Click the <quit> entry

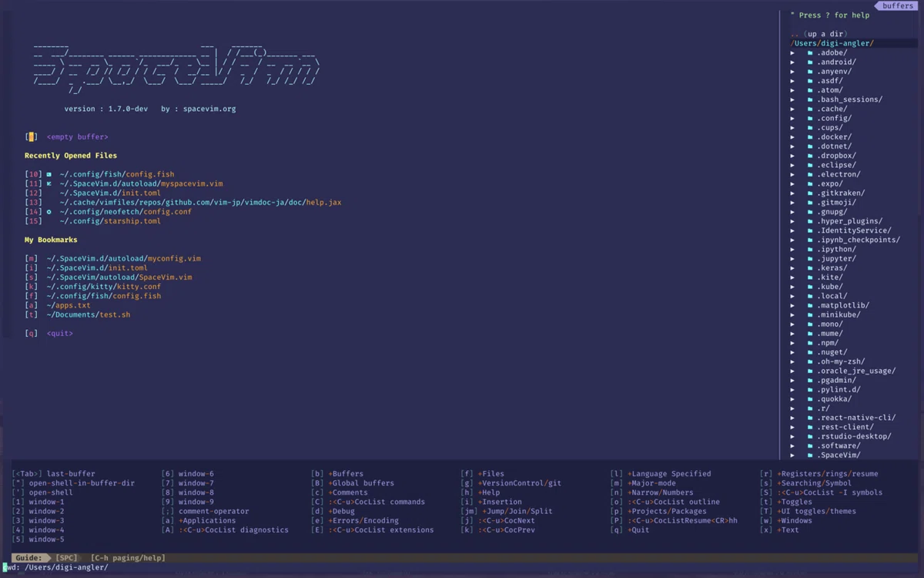[x=59, y=334]
